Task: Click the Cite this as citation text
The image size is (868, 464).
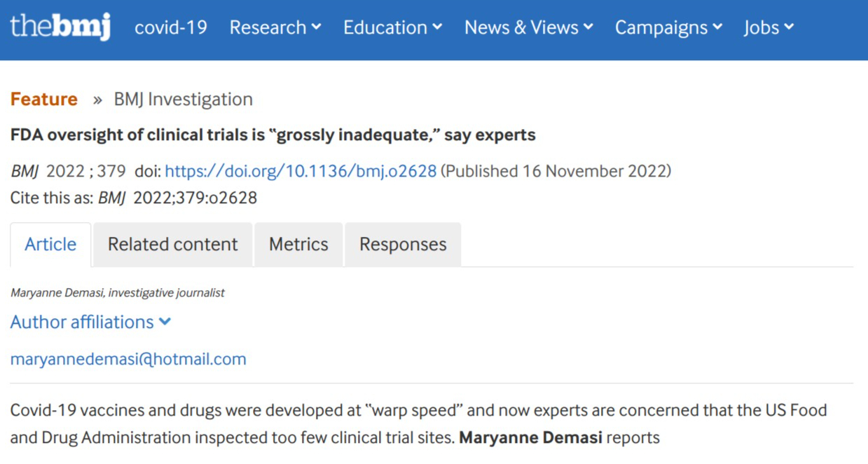Action: [x=134, y=198]
